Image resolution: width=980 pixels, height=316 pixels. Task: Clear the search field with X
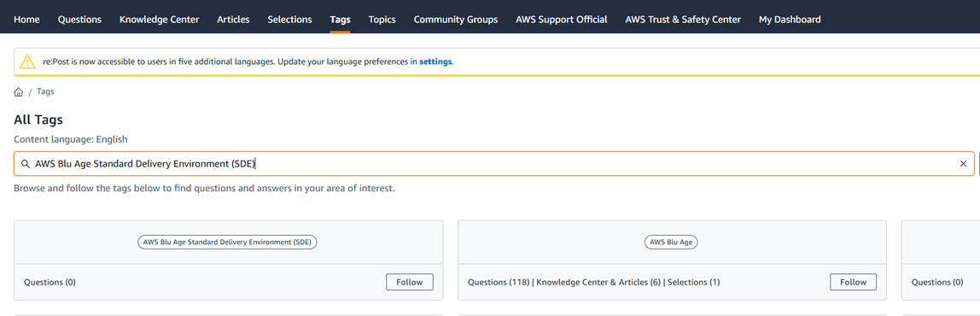963,164
